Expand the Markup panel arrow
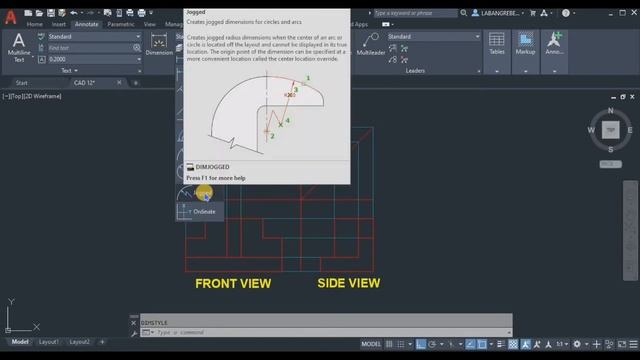 525,71
